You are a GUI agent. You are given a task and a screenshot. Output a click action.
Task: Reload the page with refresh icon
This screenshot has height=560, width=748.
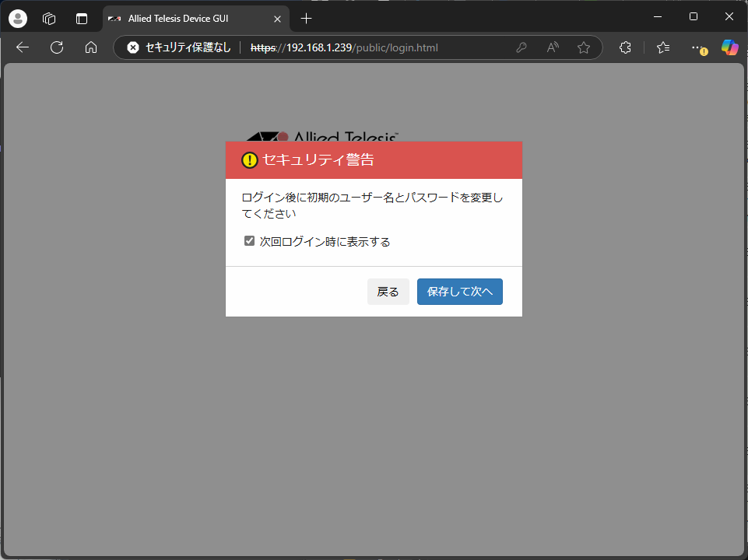57,47
